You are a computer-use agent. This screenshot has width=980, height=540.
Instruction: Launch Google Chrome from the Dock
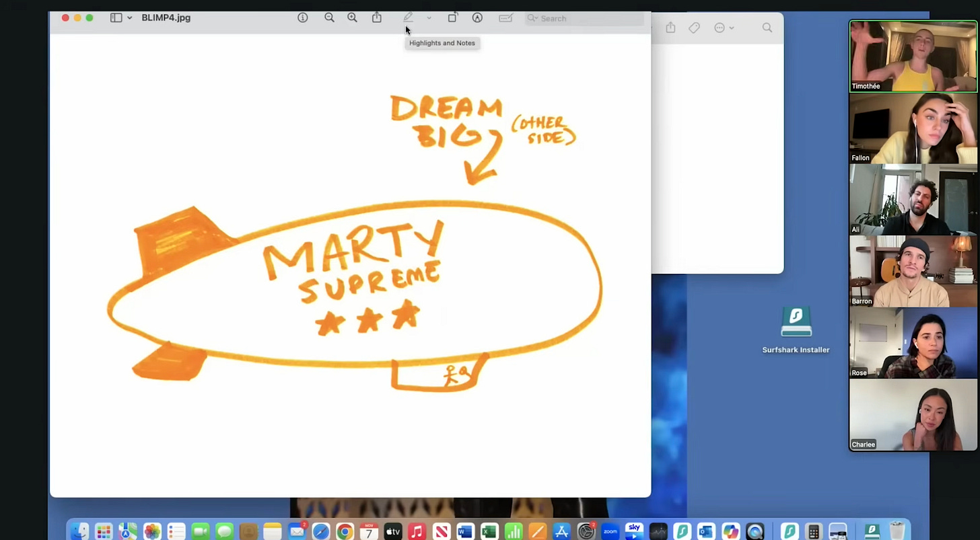click(x=345, y=531)
